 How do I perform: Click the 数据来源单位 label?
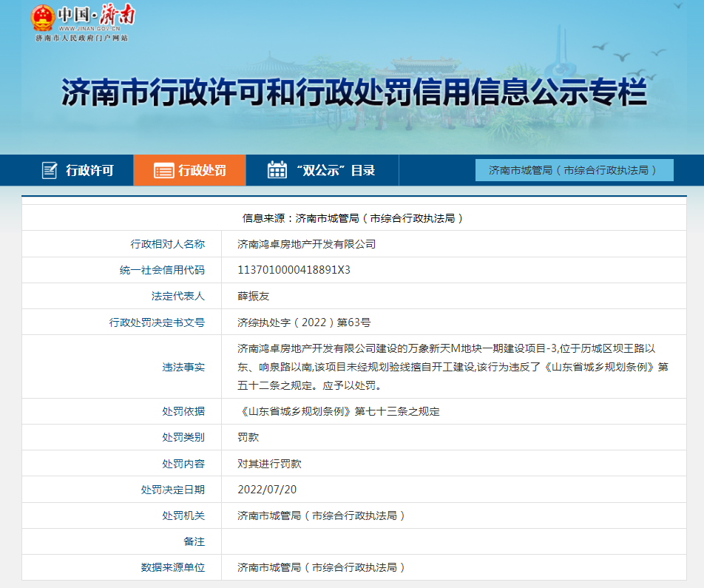click(x=173, y=567)
